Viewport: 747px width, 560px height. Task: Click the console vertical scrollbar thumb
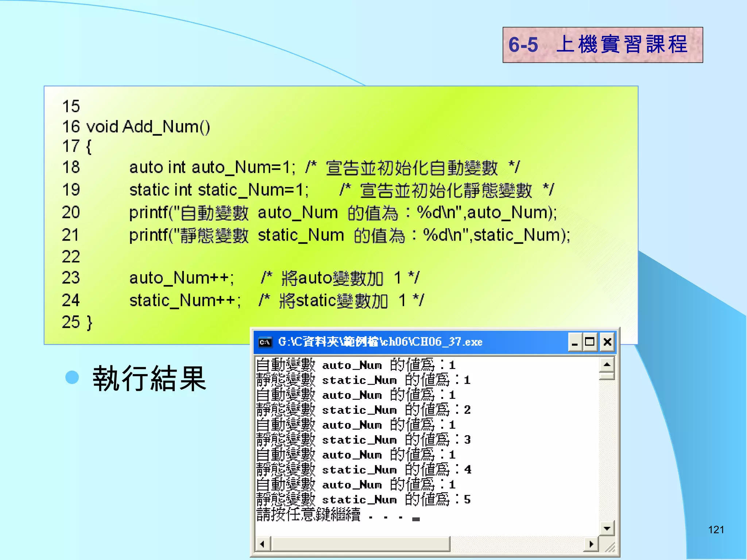coord(607,376)
